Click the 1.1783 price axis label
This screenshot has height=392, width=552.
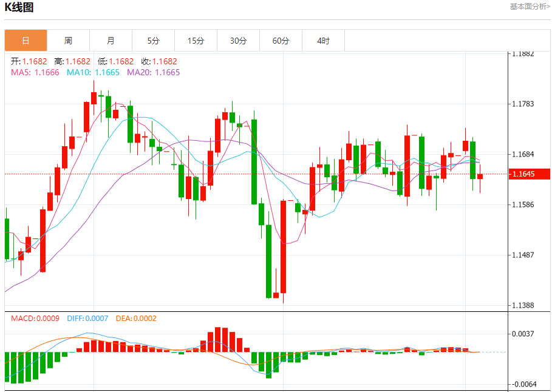(x=523, y=104)
